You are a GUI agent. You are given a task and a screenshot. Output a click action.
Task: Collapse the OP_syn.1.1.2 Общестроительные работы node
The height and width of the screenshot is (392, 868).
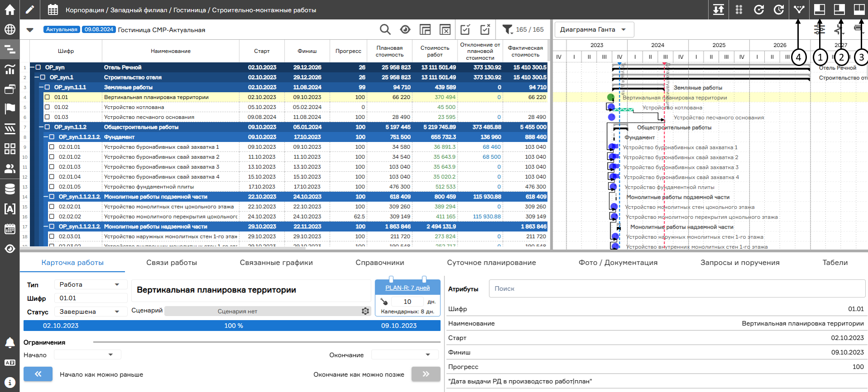42,127
